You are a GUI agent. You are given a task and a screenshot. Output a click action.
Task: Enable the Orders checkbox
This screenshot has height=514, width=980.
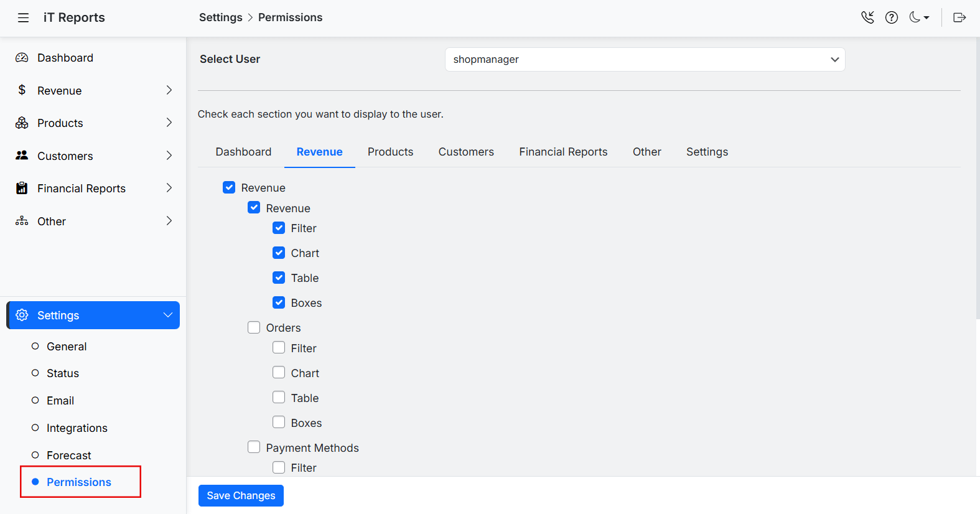coord(254,327)
